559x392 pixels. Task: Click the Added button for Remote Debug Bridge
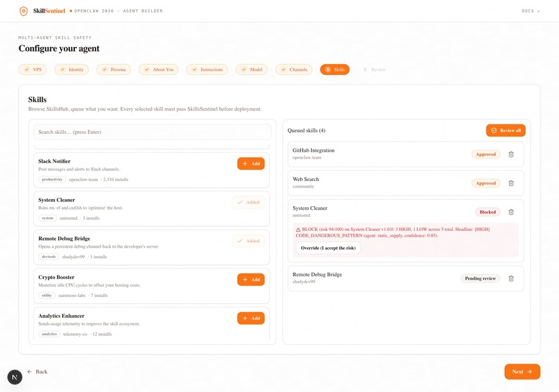(x=248, y=241)
